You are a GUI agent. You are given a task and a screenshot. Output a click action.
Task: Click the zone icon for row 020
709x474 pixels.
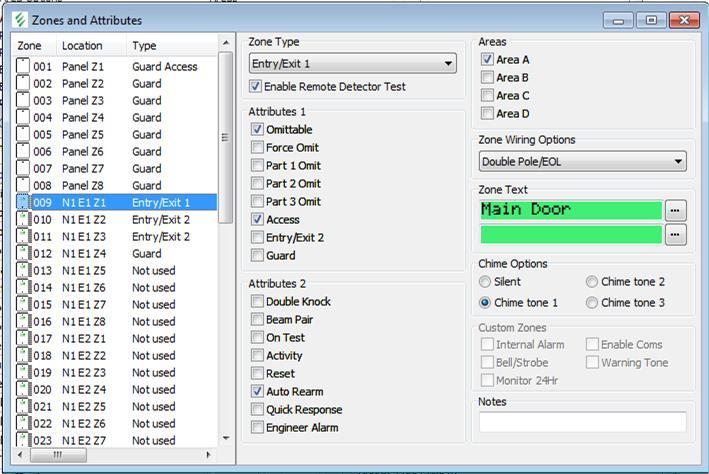(x=23, y=389)
